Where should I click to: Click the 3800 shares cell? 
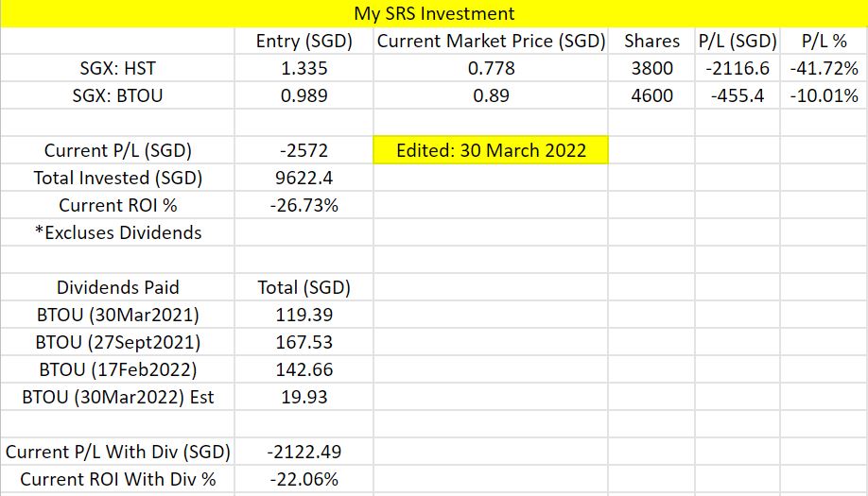coord(651,68)
